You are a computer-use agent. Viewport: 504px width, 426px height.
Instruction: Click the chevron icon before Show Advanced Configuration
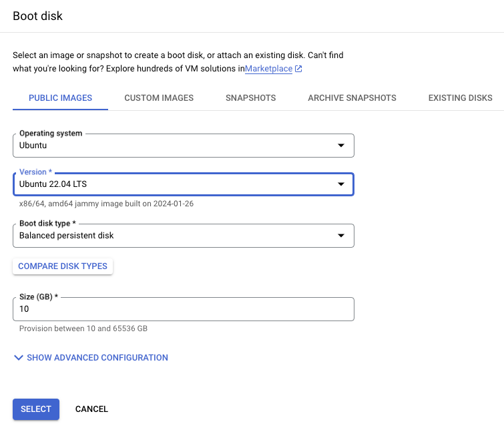18,358
